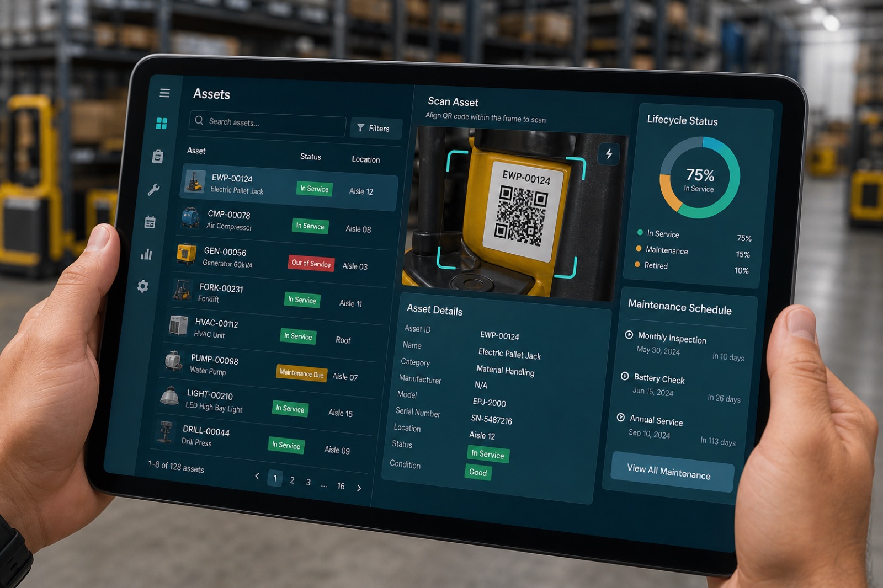
Task: Click the In Service badge for CMP-00078
Action: point(310,226)
